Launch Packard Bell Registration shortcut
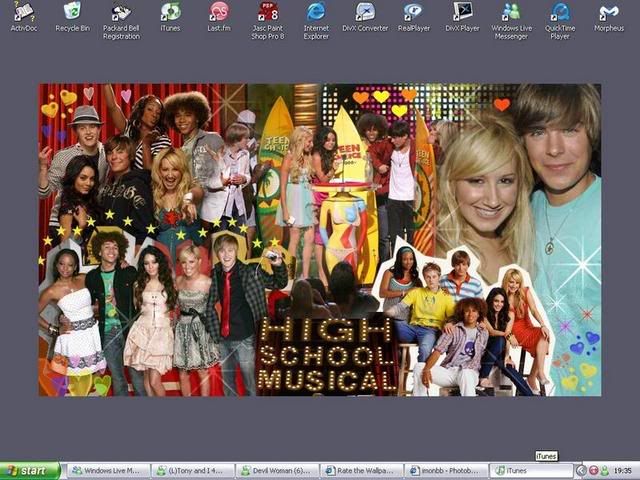 (120, 12)
